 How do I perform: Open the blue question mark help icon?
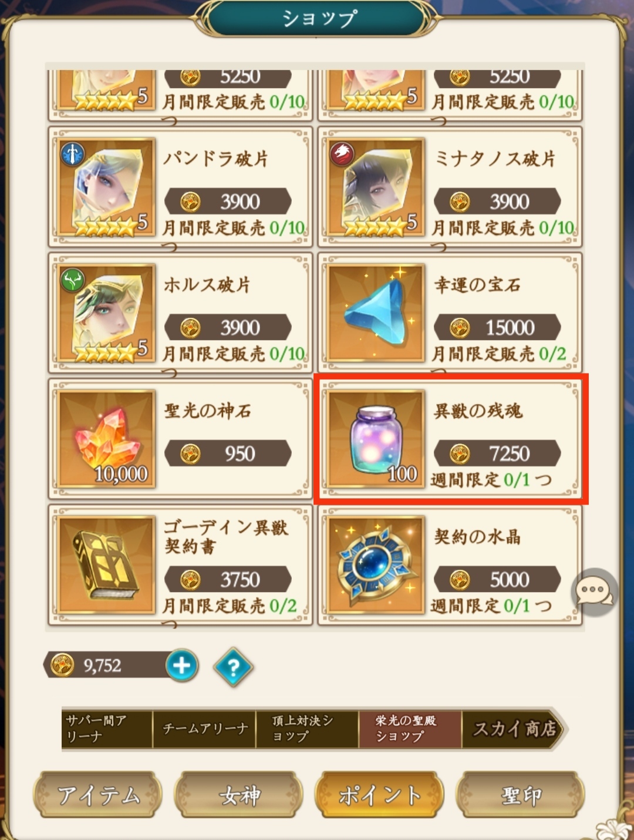(x=233, y=667)
